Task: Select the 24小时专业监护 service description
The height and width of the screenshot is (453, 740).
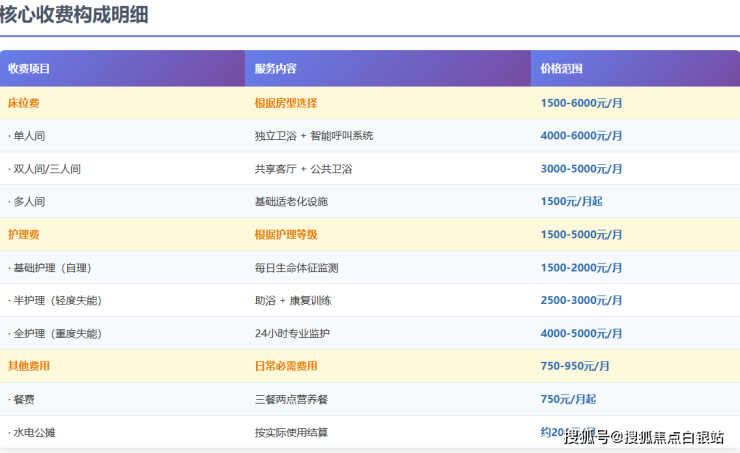Action: [292, 334]
